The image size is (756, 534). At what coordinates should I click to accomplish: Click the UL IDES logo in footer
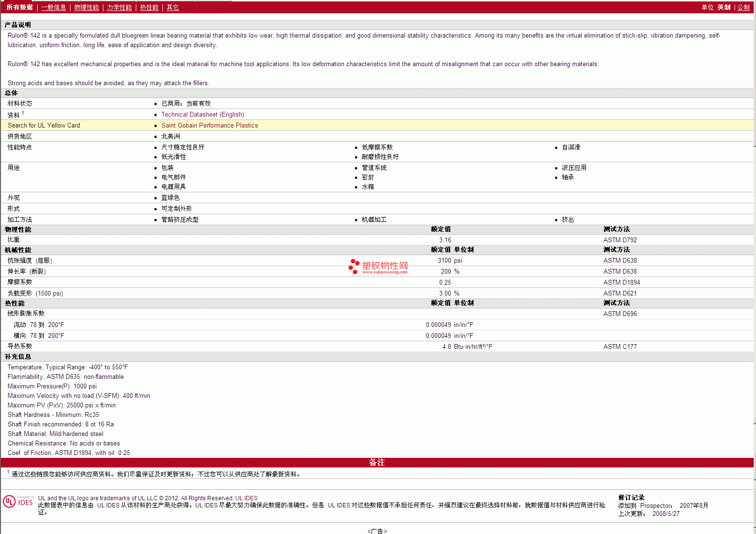tap(18, 502)
